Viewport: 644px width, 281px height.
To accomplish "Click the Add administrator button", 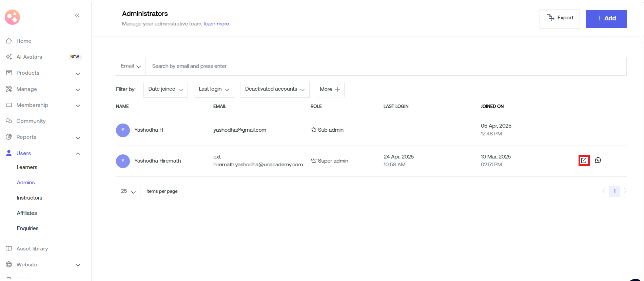I will 606,19.
